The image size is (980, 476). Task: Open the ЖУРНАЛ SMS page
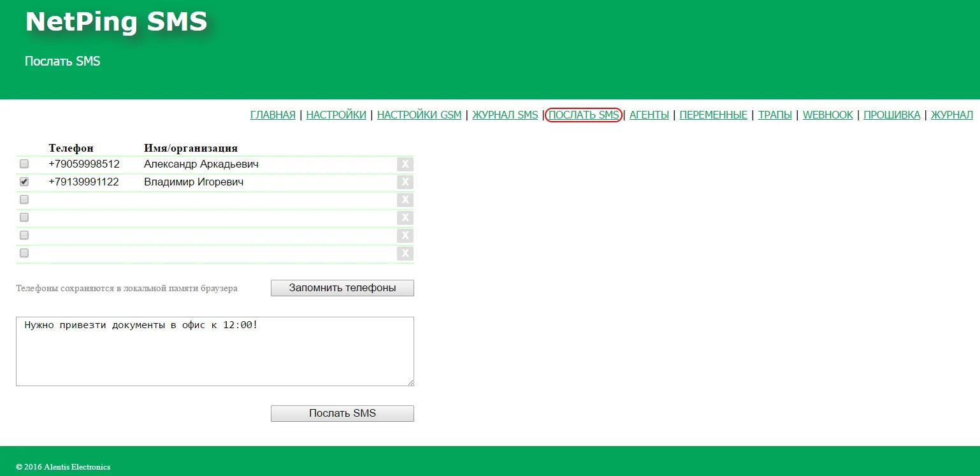pos(505,115)
